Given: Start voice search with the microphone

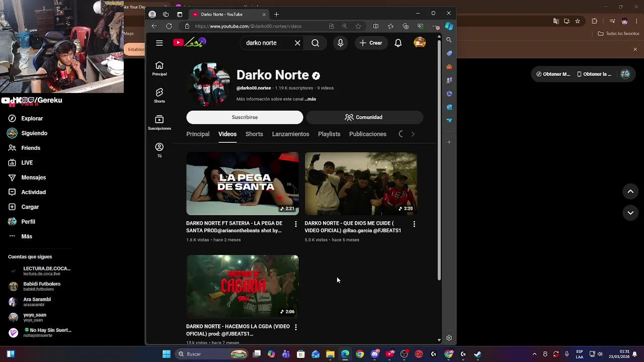Looking at the screenshot, I should 341,43.
